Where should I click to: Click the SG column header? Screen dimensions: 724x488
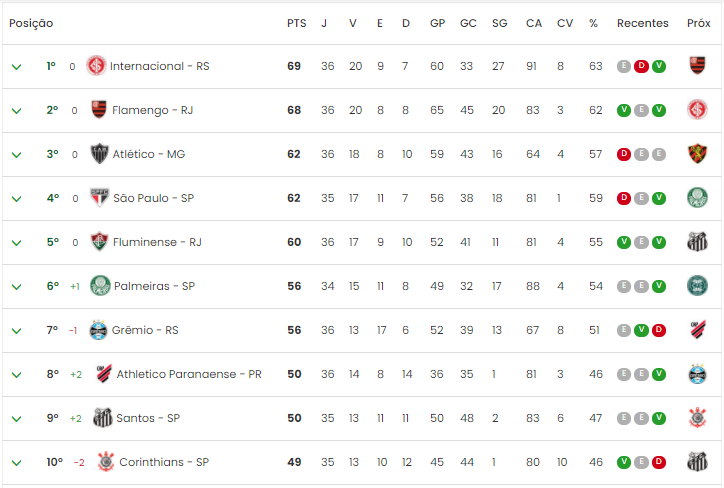499,23
